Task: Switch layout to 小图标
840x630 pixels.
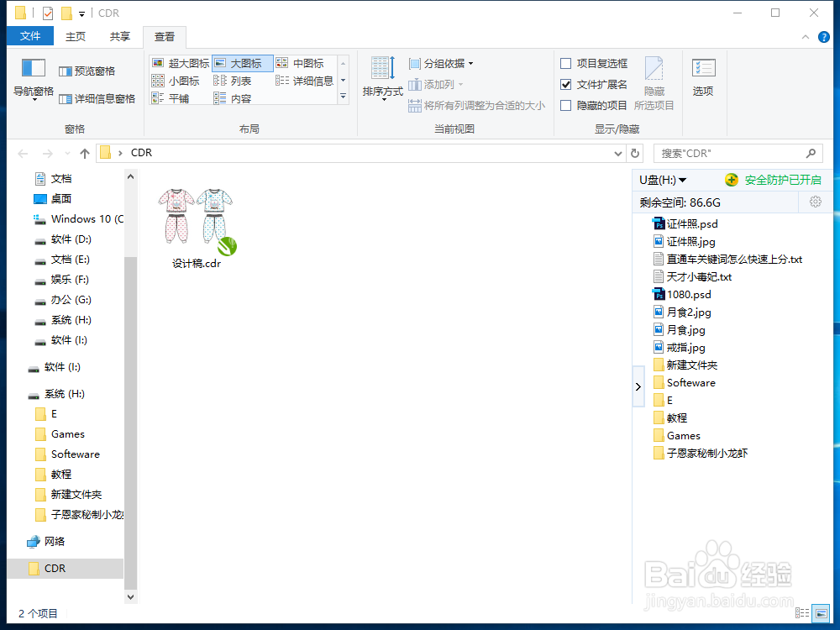Action: click(x=176, y=81)
